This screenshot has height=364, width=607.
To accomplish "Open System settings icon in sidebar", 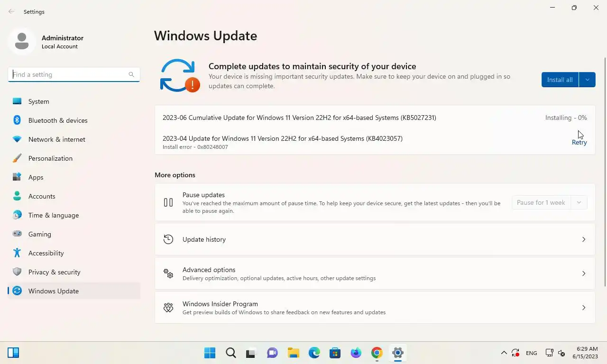I will tap(17, 101).
